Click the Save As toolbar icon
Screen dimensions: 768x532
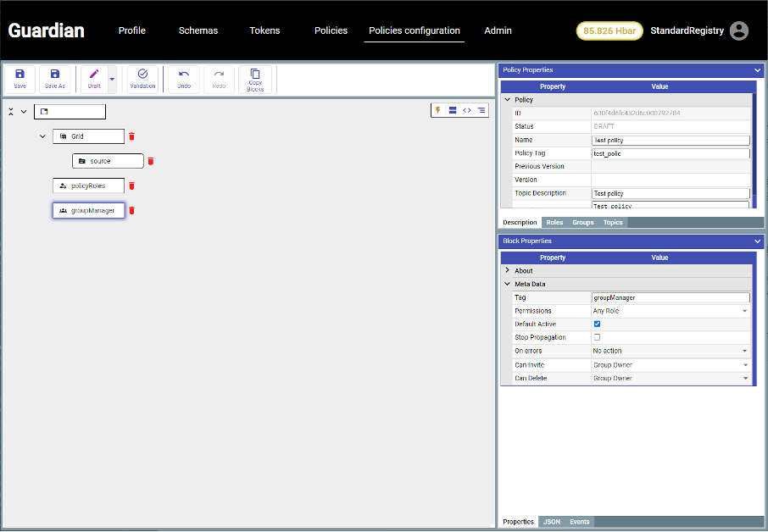pyautogui.click(x=55, y=79)
